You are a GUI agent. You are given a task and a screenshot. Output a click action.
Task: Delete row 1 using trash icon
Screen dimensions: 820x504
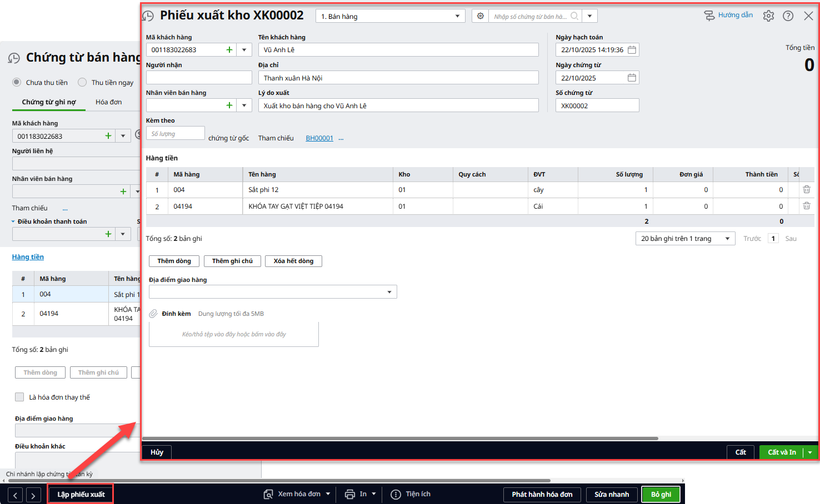(806, 190)
